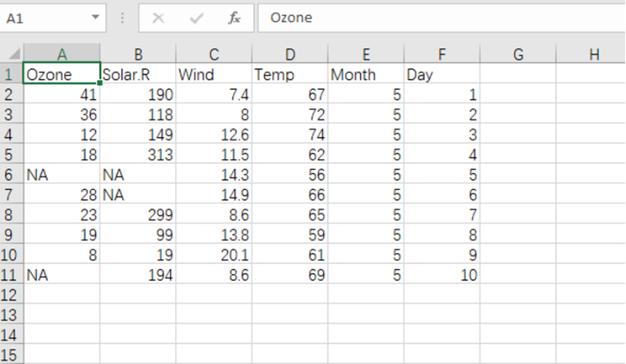Select cell with Ozone value 23
The image size is (626, 364).
pos(61,215)
